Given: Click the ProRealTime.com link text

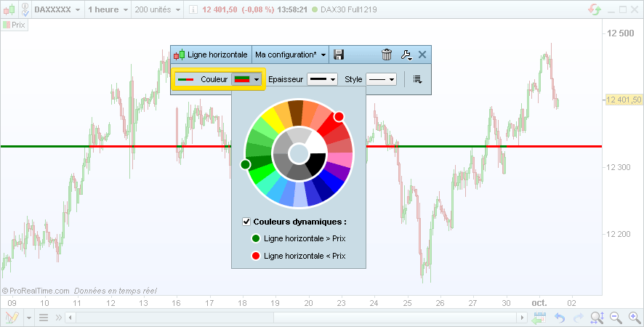Looking at the screenshot, I should 39,291.
